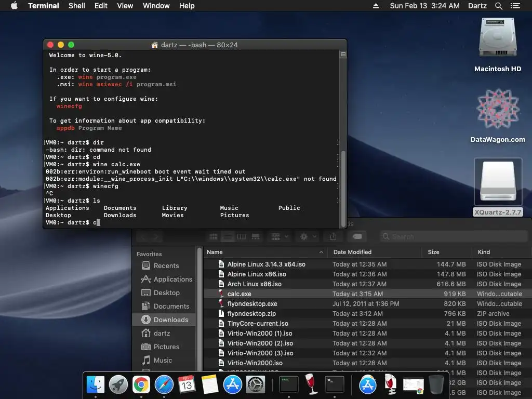Select Virtio-Win2000.iso file
532x399 pixels.
[x=367, y=363]
